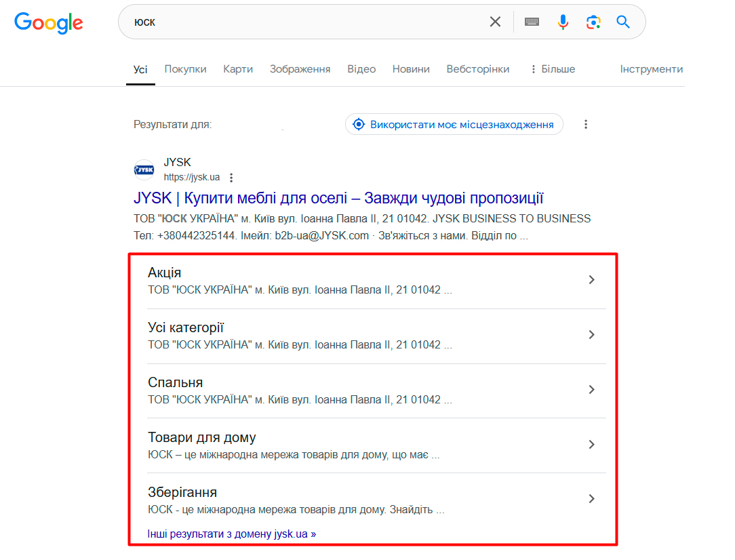Viewport: 735px width, 560px height.
Task: Open location options three-dot menu
Action: (x=585, y=124)
